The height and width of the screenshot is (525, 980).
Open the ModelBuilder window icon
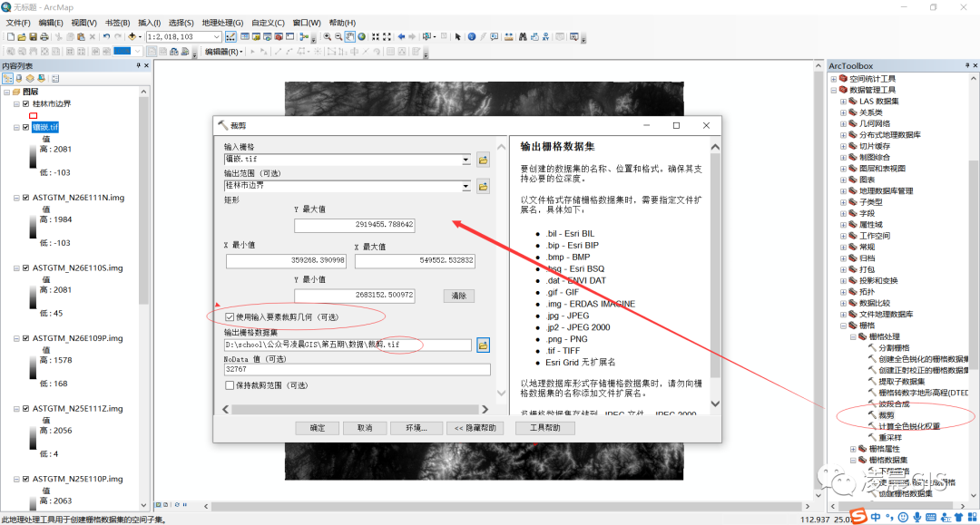click(x=304, y=37)
